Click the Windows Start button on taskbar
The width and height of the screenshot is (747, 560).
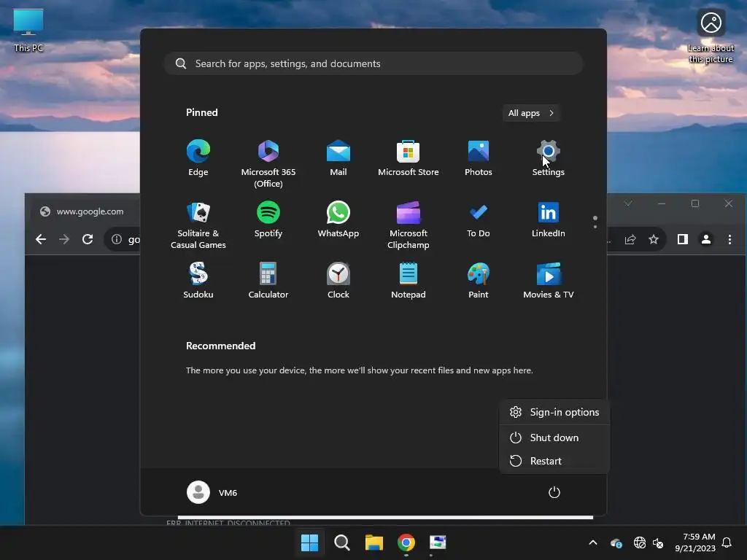309,542
